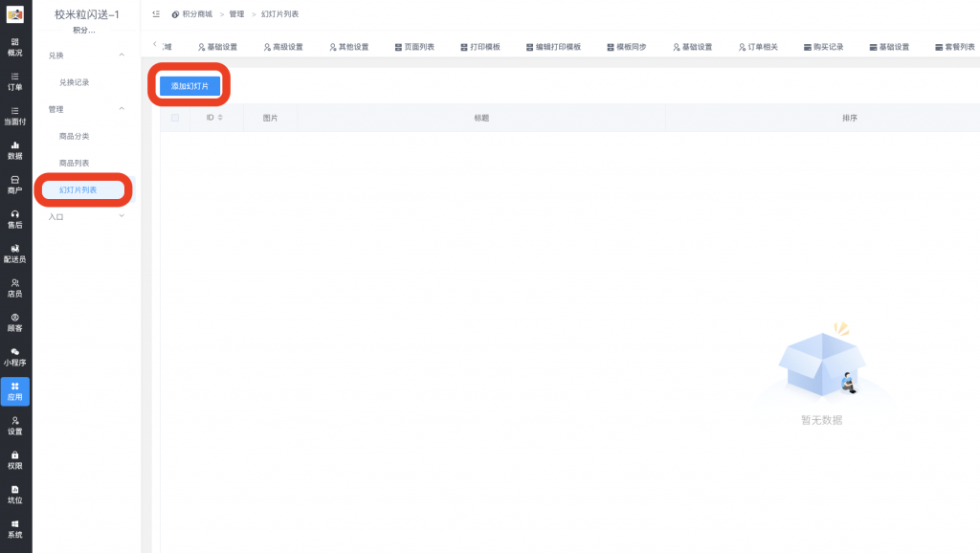Open the 配送员 delivery rider section
980x553 pixels.
coord(14,256)
